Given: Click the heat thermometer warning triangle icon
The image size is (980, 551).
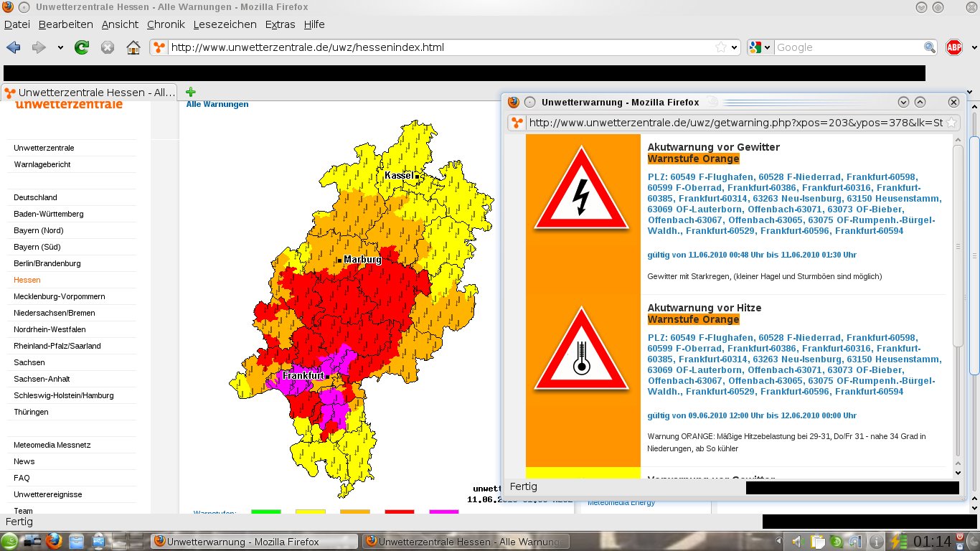Looking at the screenshot, I should (x=582, y=349).
